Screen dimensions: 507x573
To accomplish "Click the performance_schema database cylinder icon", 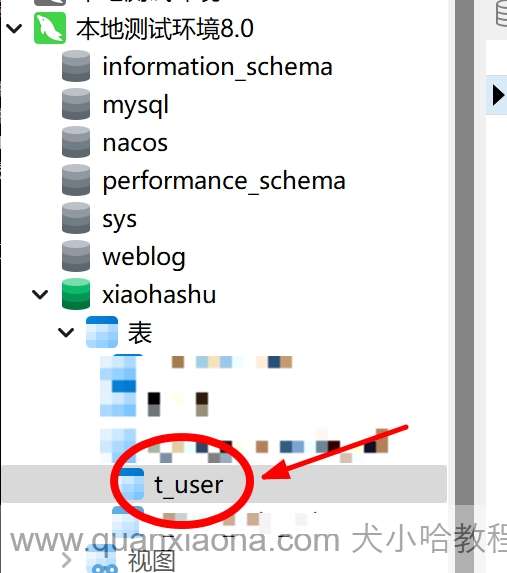I will click(x=76, y=180).
